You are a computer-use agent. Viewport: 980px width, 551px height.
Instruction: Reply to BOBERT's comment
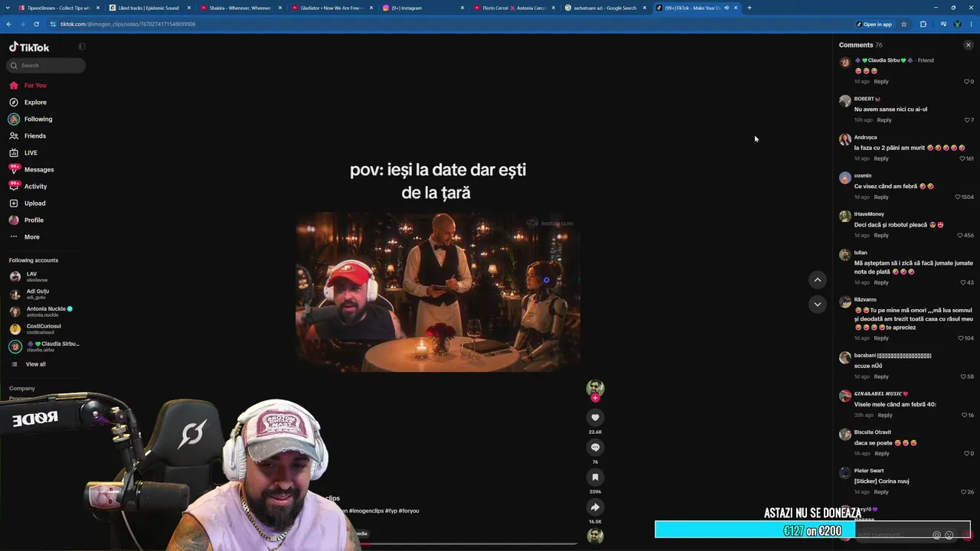tap(884, 120)
